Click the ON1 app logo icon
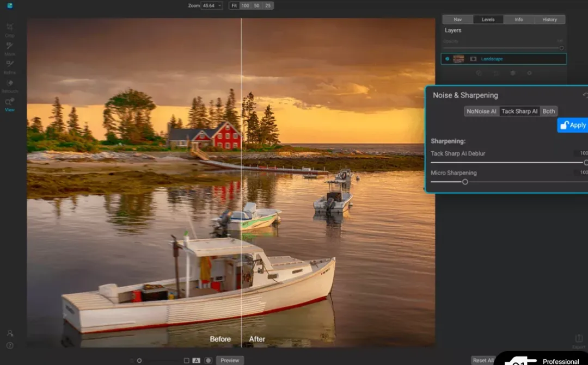The width and height of the screenshot is (588, 365). [10, 5]
